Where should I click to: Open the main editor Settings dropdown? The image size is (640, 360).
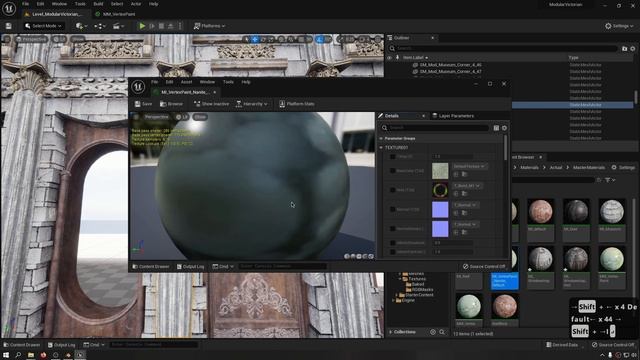(620, 26)
